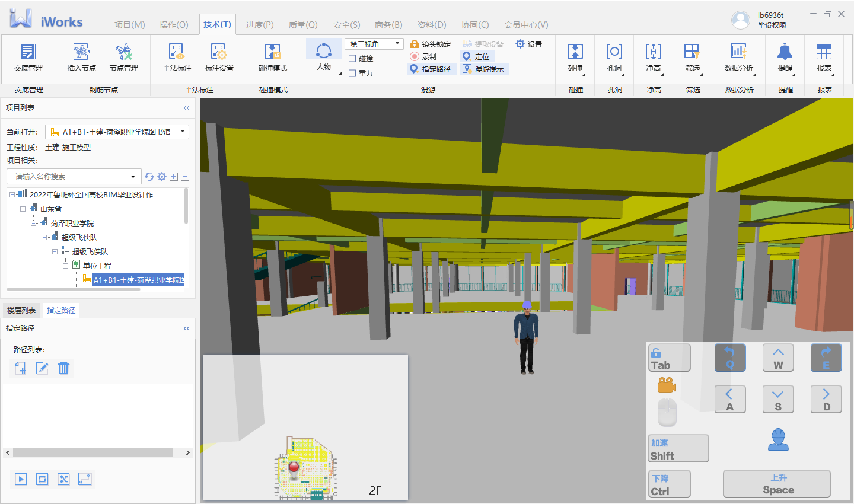Click the path list horizontal scrollbar

(x=93, y=453)
